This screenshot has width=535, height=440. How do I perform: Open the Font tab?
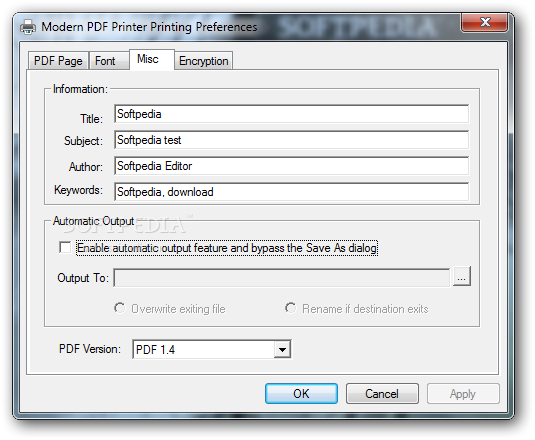109,61
